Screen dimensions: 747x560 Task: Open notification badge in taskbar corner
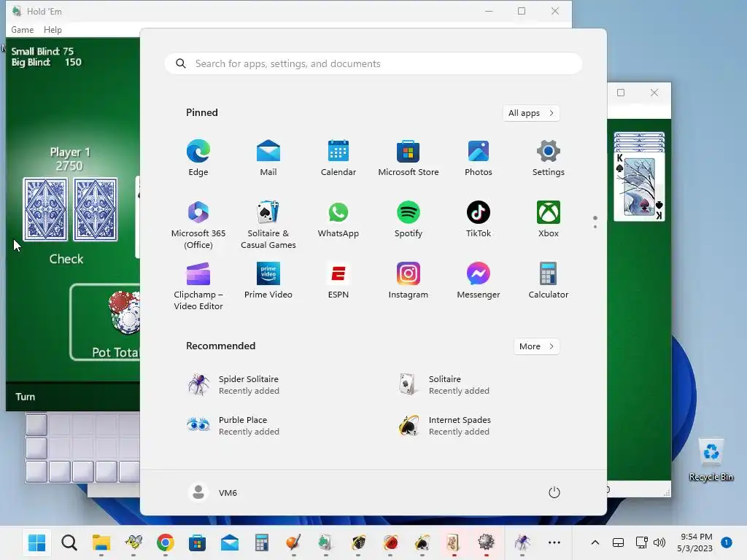pyautogui.click(x=727, y=542)
